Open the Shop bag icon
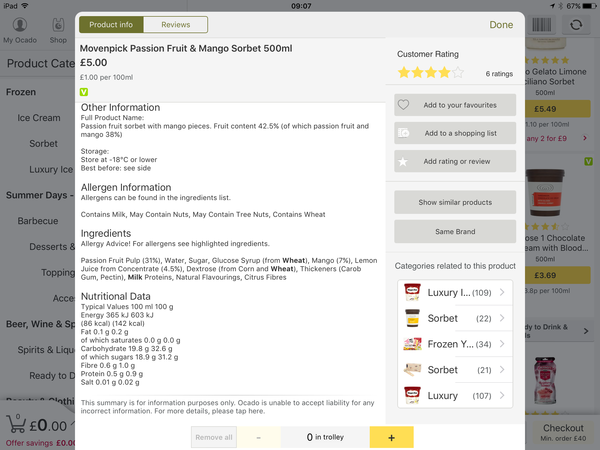The height and width of the screenshot is (450, 600). click(58, 25)
